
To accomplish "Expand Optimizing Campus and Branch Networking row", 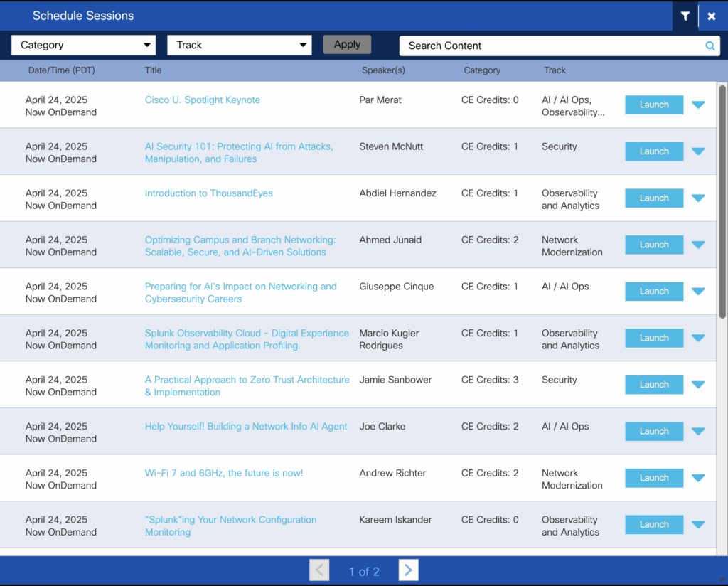I will pos(698,245).
